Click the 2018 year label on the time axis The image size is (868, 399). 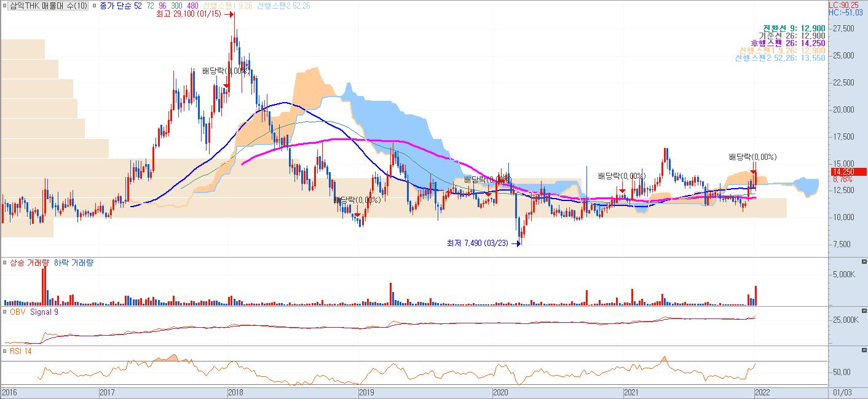tap(235, 392)
